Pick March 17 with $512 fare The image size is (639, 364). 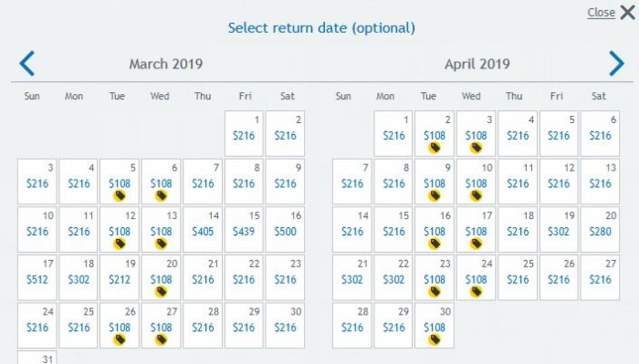[x=37, y=277]
